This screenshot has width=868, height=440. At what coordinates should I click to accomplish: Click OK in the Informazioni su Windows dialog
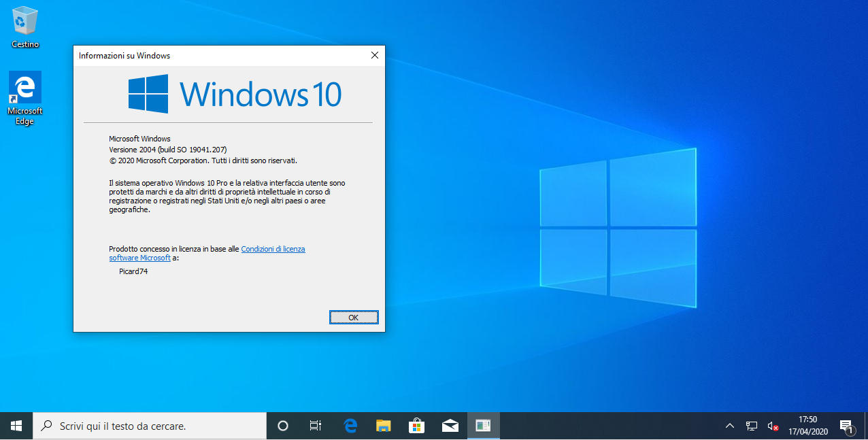[x=354, y=318]
